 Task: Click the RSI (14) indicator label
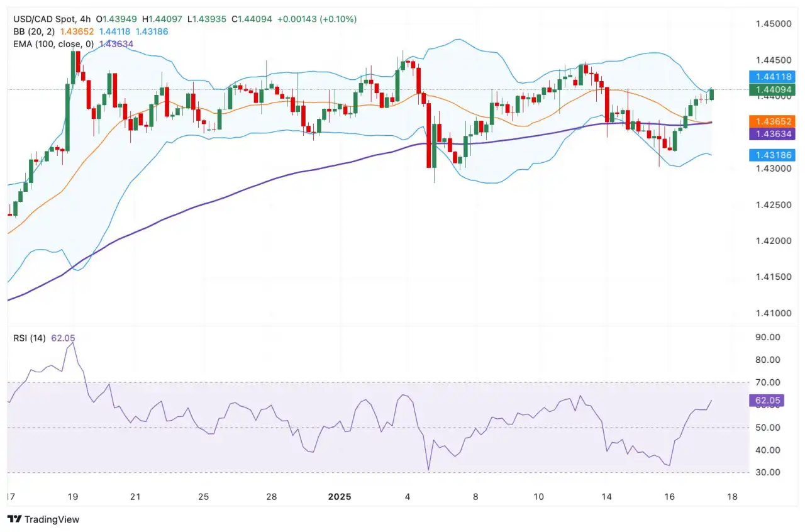(x=30, y=338)
